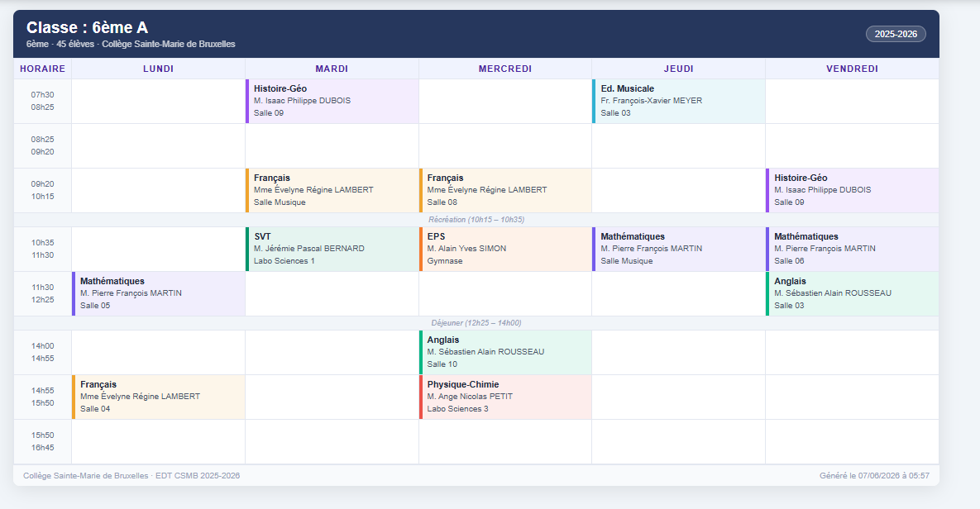The image size is (980, 509).
Task: Click the VENDREDI column header
Action: (x=853, y=69)
